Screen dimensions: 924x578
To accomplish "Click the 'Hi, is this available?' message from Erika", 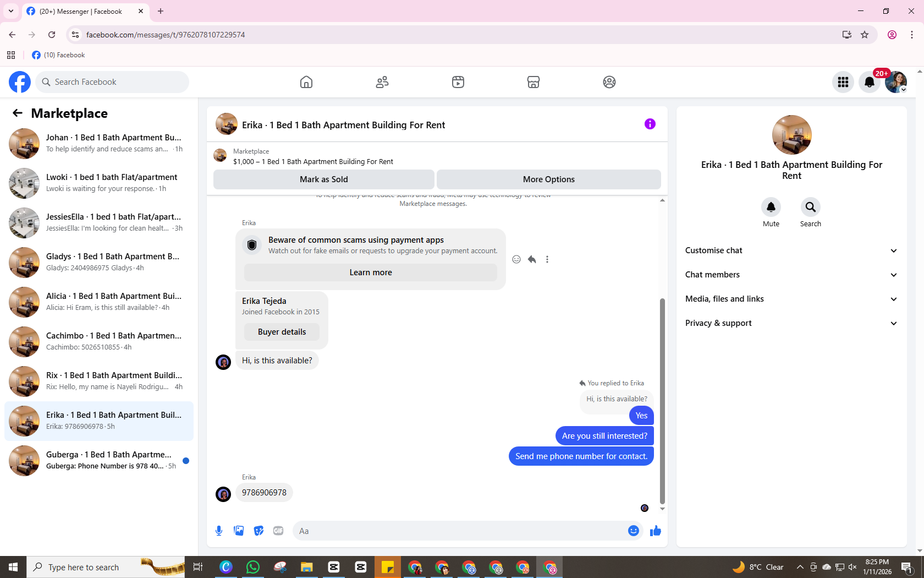I will [277, 361].
